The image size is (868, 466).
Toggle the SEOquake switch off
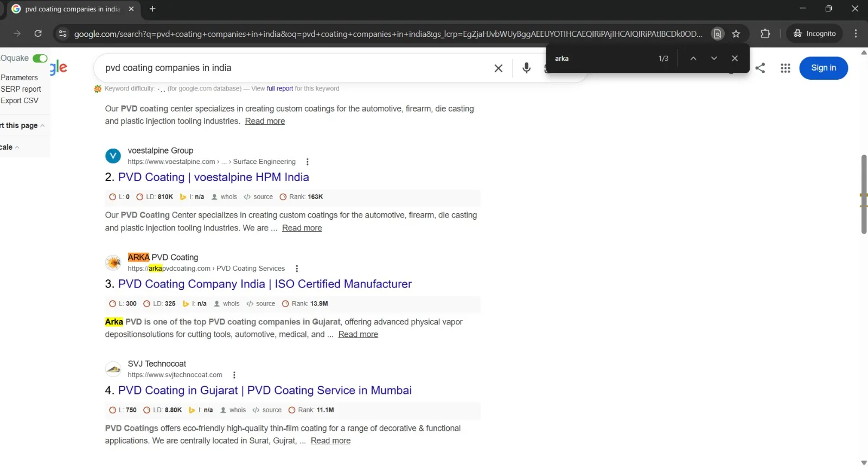[40, 58]
